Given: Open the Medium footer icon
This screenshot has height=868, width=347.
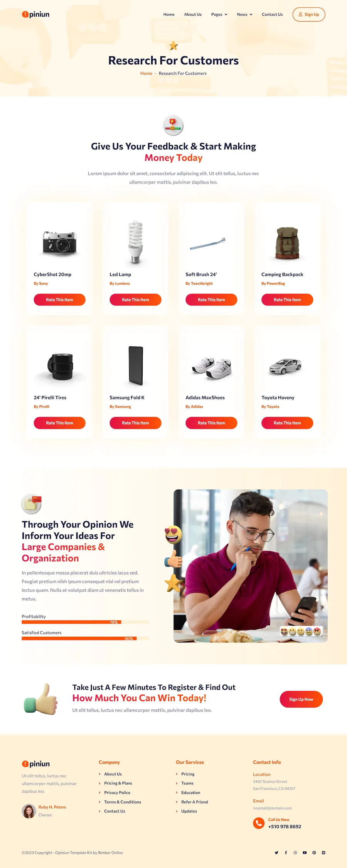Looking at the screenshot, I should 323,853.
